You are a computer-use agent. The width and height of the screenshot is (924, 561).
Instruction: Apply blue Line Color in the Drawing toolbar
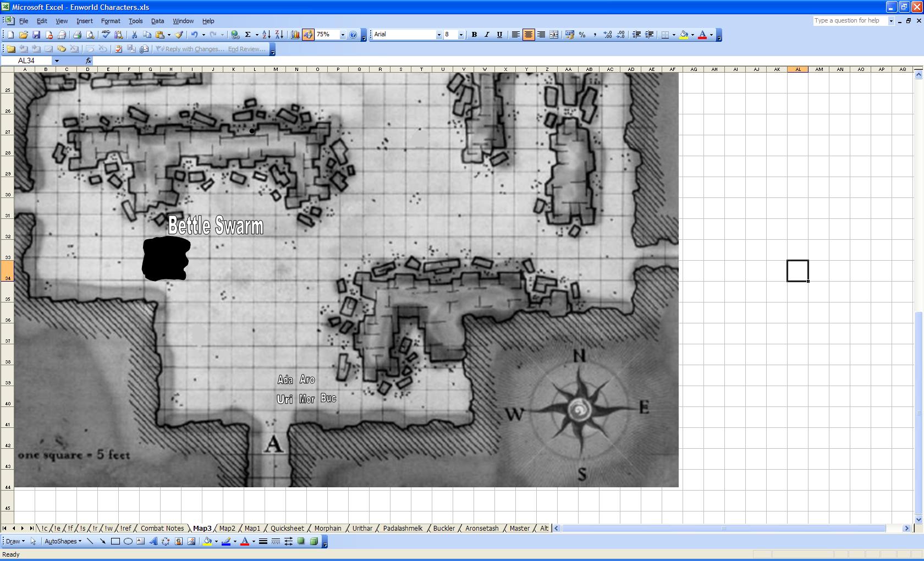226,541
